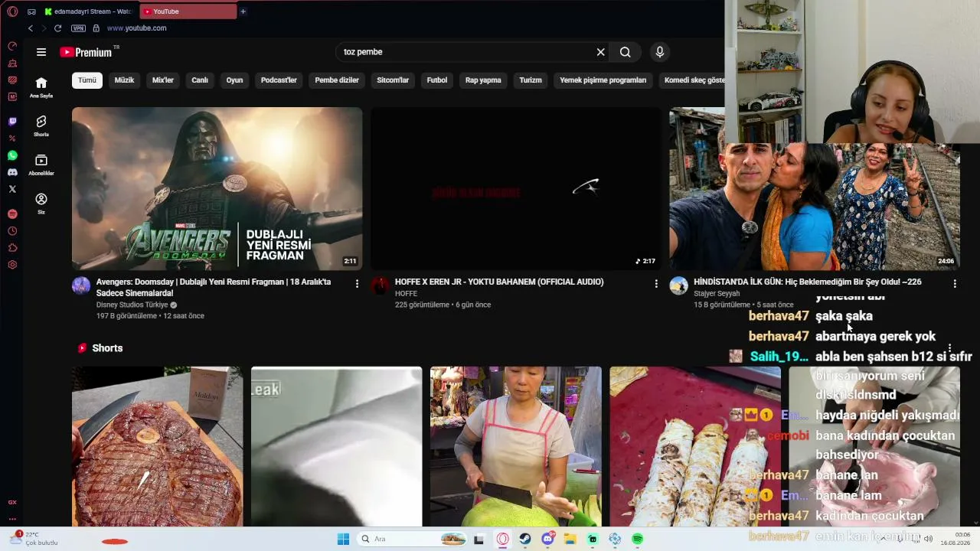
Task: Choose the Podcast'ler filter chip
Action: pos(279,80)
